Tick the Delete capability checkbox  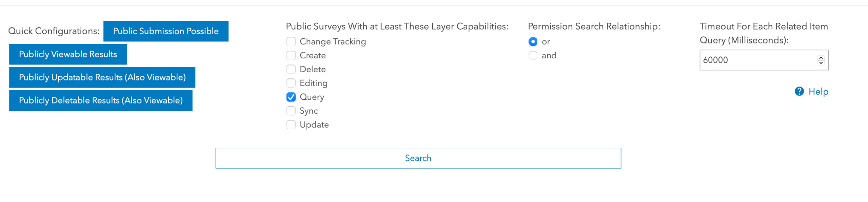coord(291,69)
